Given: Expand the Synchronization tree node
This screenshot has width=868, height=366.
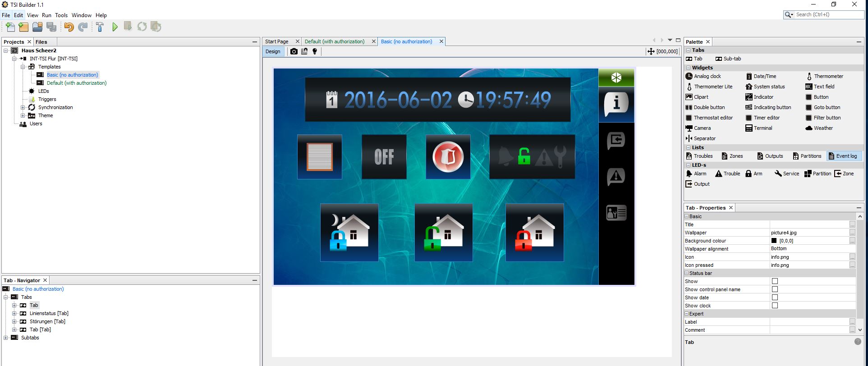Looking at the screenshot, I should pos(23,107).
